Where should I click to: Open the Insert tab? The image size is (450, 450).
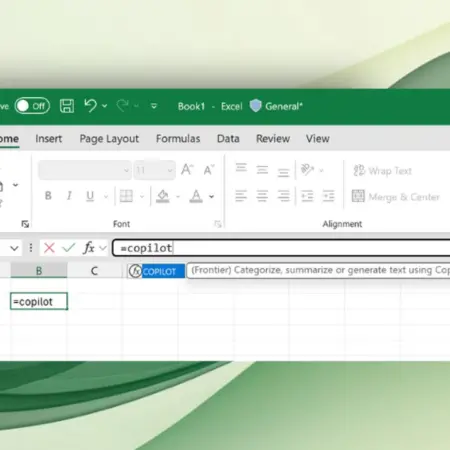49,139
